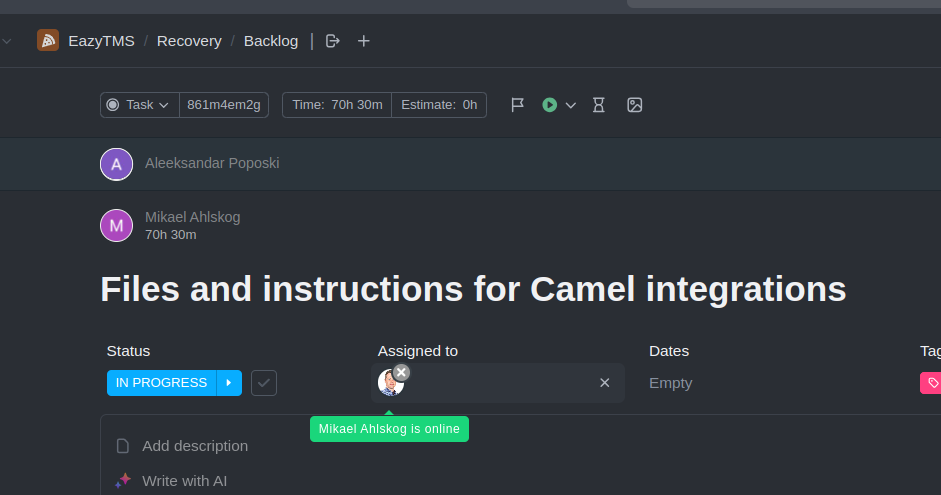
Task: Click the plus icon next to Backlog
Action: (x=364, y=41)
